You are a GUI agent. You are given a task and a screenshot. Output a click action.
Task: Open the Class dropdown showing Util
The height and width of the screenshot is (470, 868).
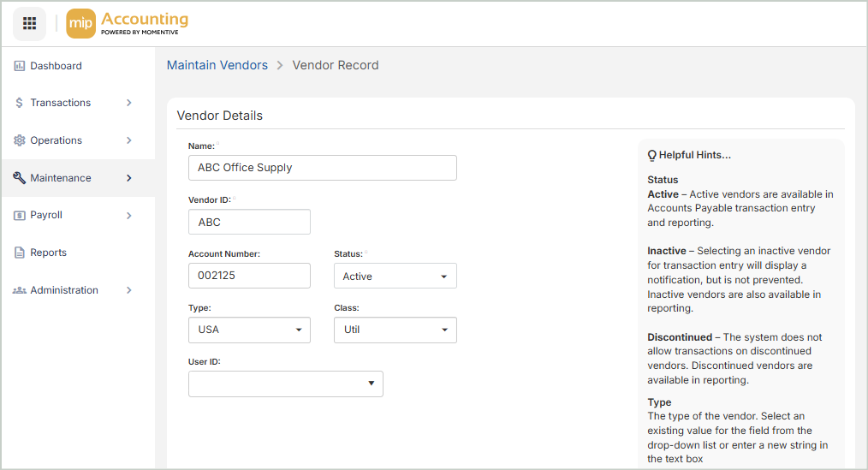[x=395, y=330]
